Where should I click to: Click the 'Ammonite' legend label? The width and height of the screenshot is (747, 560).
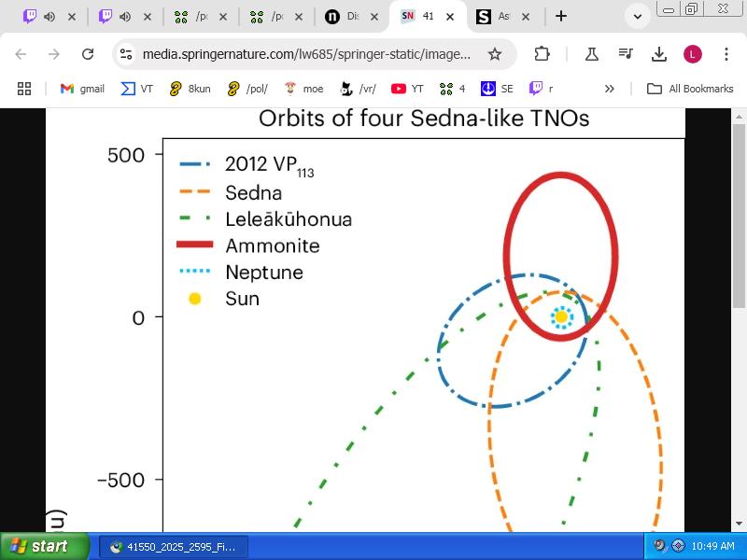[x=273, y=245]
